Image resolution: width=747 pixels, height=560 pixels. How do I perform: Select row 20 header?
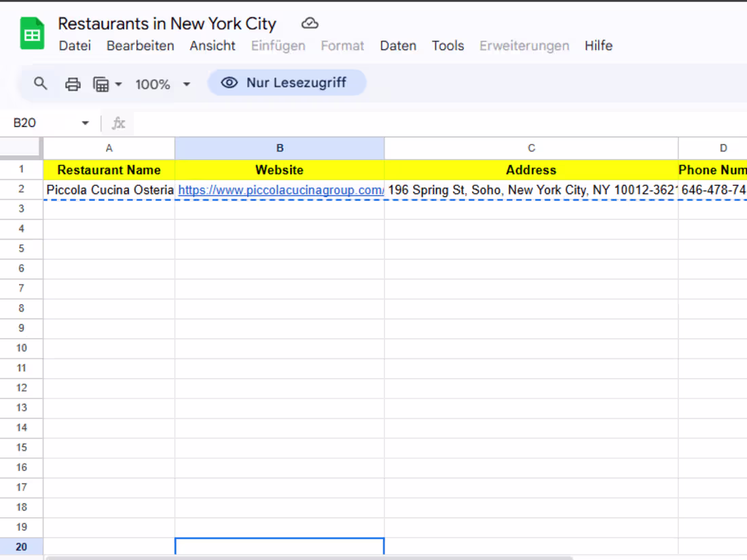click(22, 547)
